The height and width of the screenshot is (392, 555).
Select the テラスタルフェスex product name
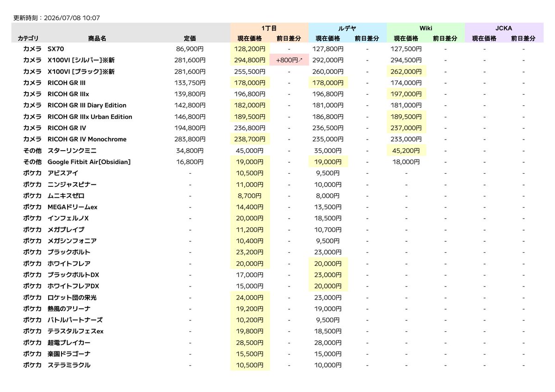point(75,332)
